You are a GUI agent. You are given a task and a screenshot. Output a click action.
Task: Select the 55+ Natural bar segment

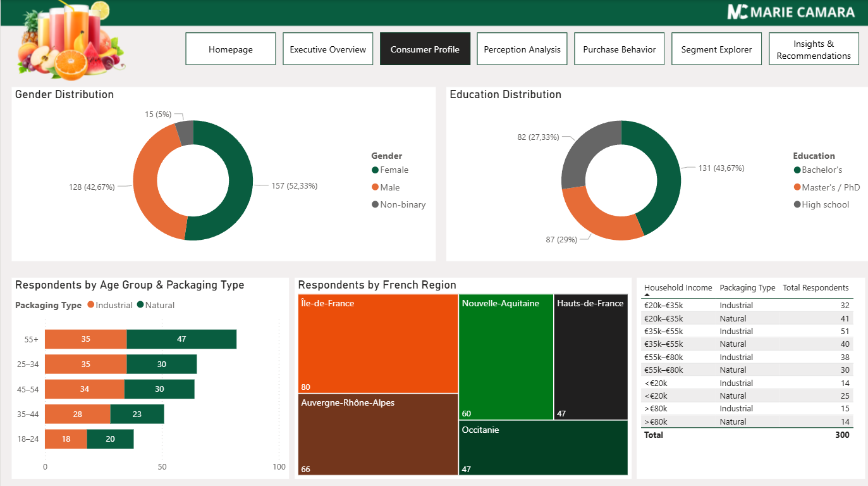click(181, 339)
